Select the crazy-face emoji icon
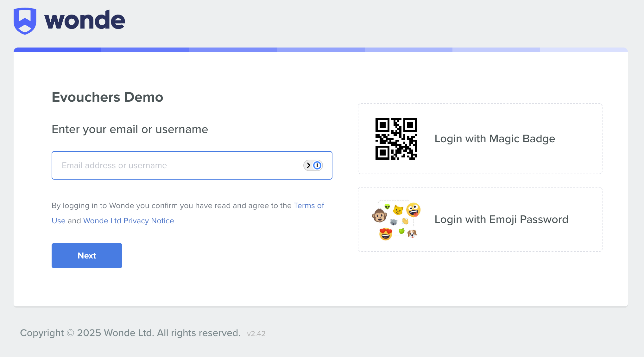Viewport: 644px width, 357px height. (x=414, y=209)
